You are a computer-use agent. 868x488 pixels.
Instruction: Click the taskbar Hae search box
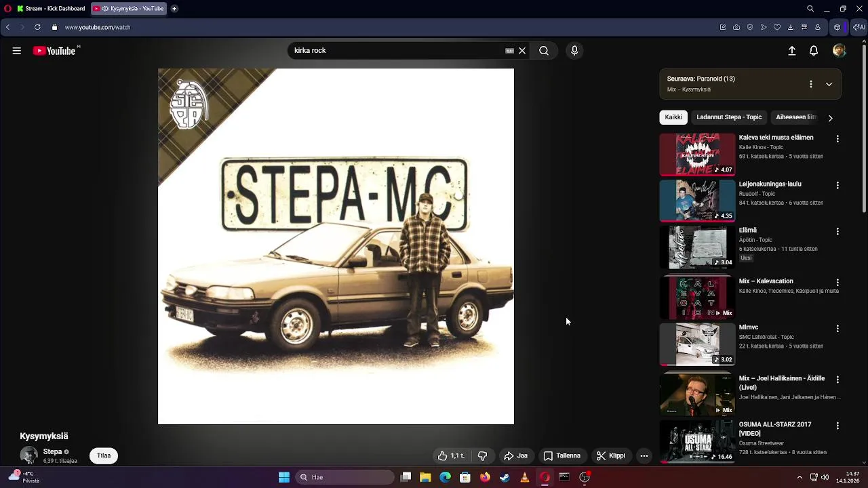pyautogui.click(x=345, y=477)
